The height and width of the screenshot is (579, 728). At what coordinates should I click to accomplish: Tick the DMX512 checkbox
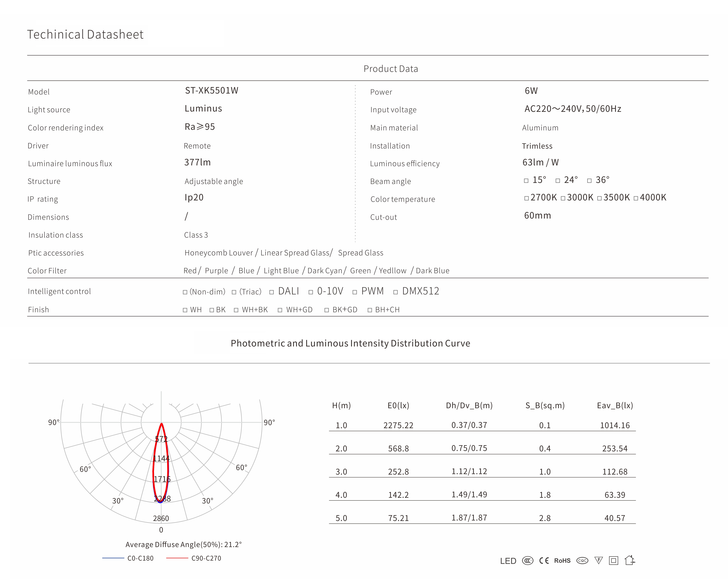[395, 292]
